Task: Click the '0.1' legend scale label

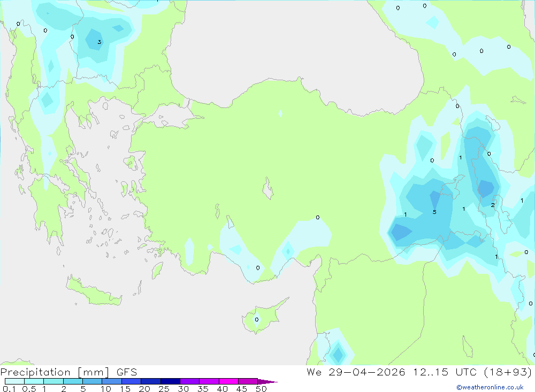Action: point(9,389)
